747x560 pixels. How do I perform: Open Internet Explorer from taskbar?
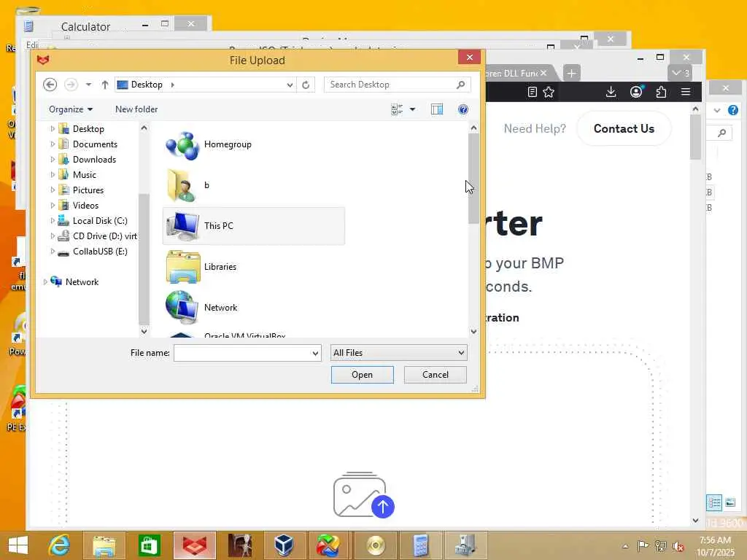[x=59, y=545]
